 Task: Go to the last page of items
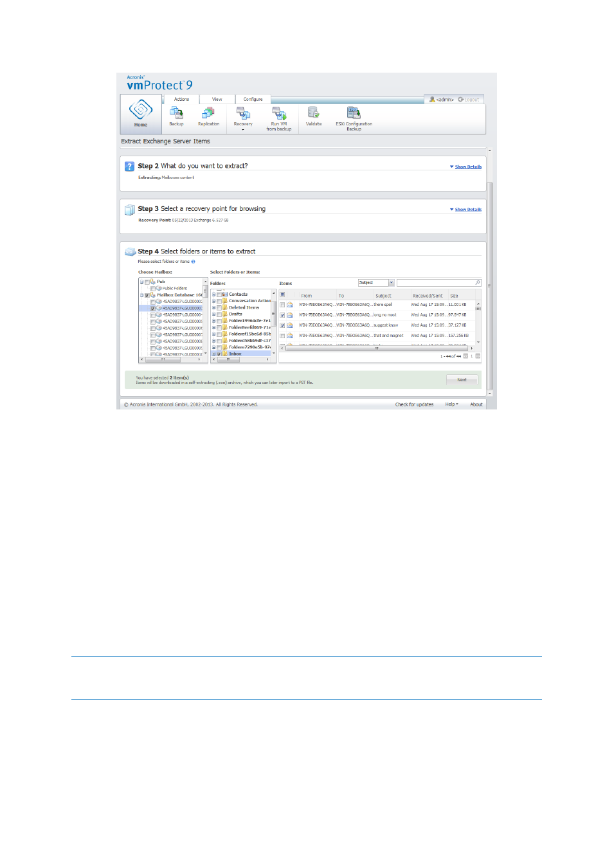[x=478, y=356]
